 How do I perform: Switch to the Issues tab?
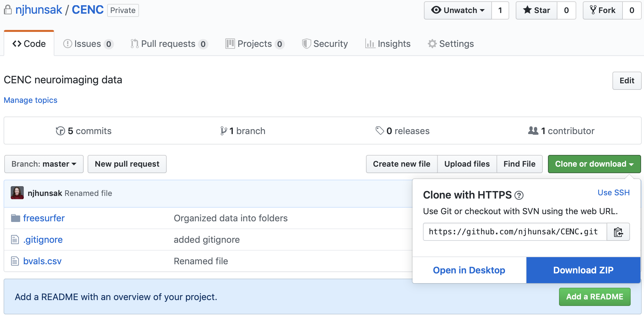coord(88,44)
